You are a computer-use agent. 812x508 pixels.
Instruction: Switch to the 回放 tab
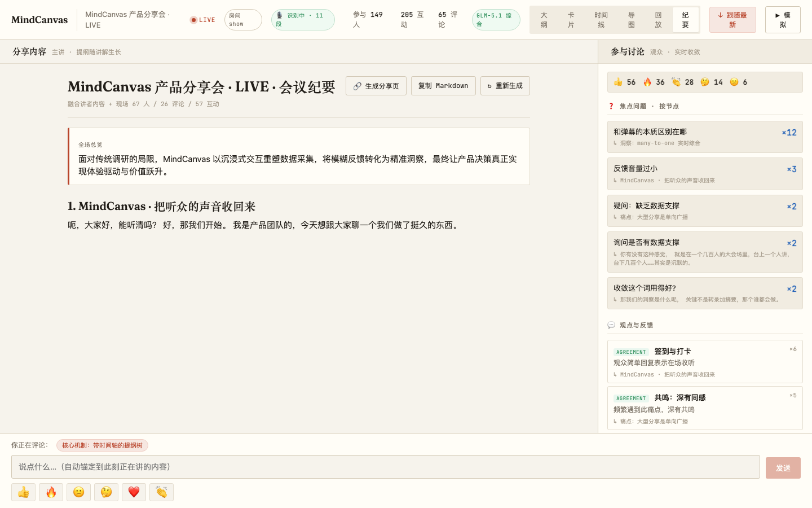[x=659, y=20]
